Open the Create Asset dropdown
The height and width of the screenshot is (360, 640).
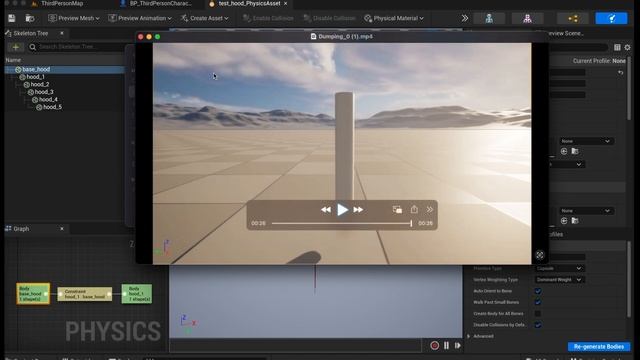point(205,18)
